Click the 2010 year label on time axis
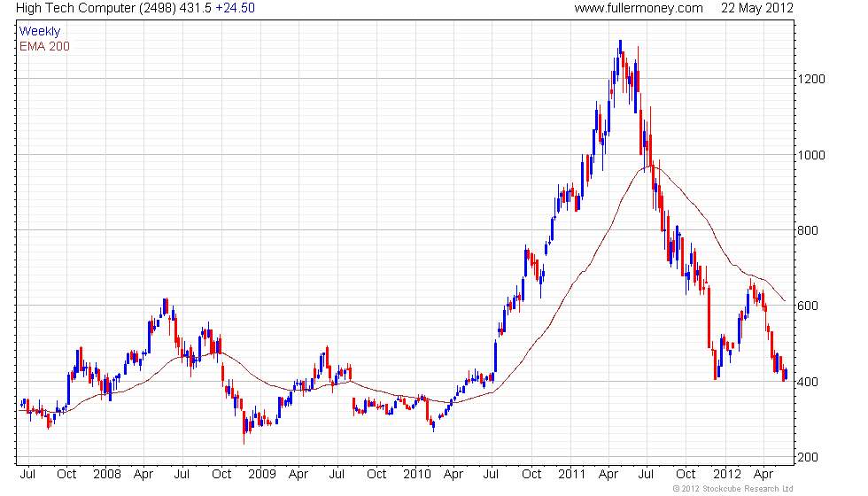Screen dimensions: 868x496 pos(417,475)
